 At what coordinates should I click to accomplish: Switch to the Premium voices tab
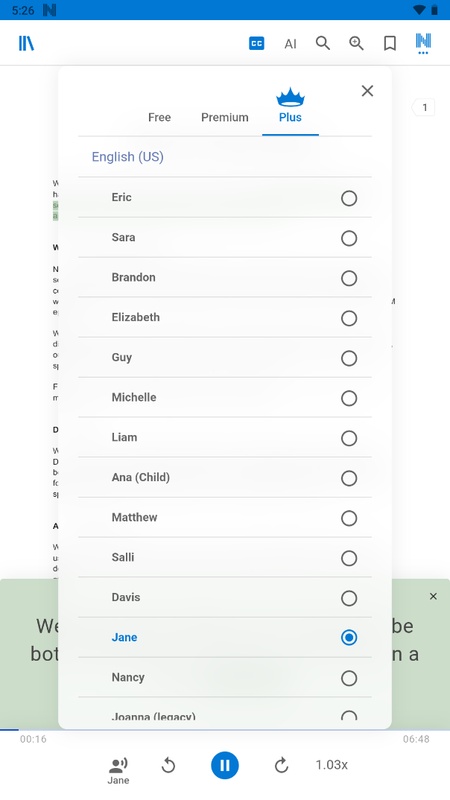click(x=224, y=117)
